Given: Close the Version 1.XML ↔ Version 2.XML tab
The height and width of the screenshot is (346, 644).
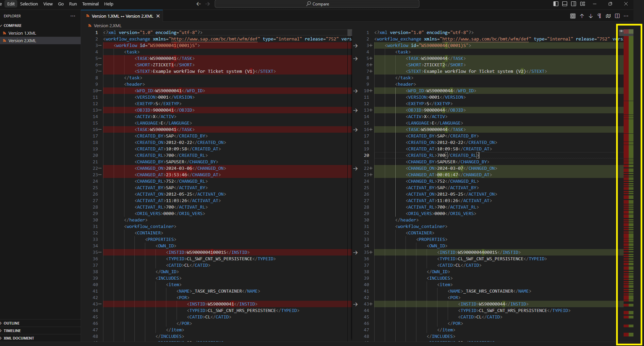Looking at the screenshot, I should [x=158, y=16].
